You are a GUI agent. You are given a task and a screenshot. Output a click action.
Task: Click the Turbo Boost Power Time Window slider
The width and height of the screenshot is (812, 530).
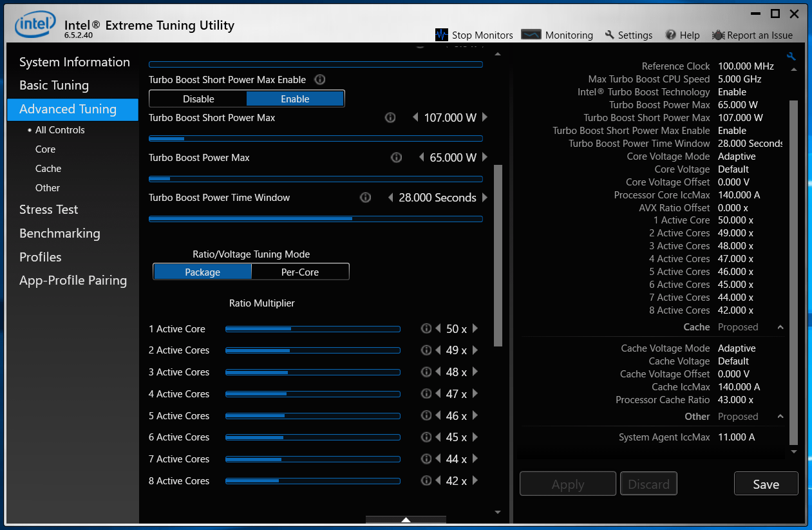316,219
